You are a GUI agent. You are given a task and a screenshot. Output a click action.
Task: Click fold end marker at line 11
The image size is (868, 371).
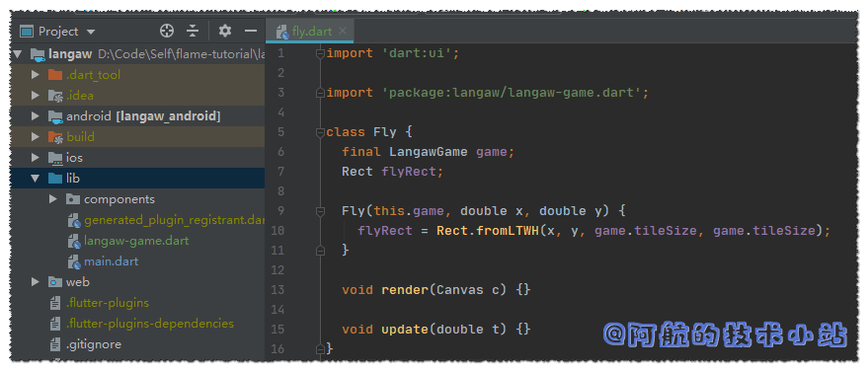(320, 251)
